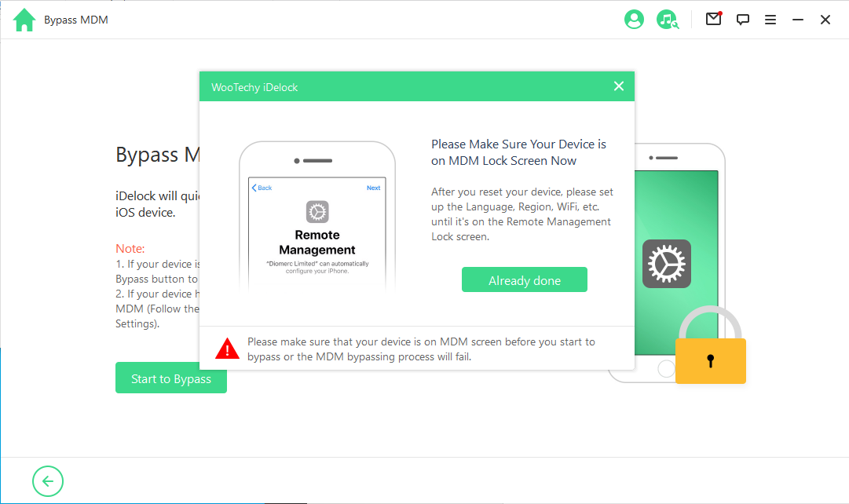Click Back in the phone illustration
The image size is (849, 504).
(262, 188)
